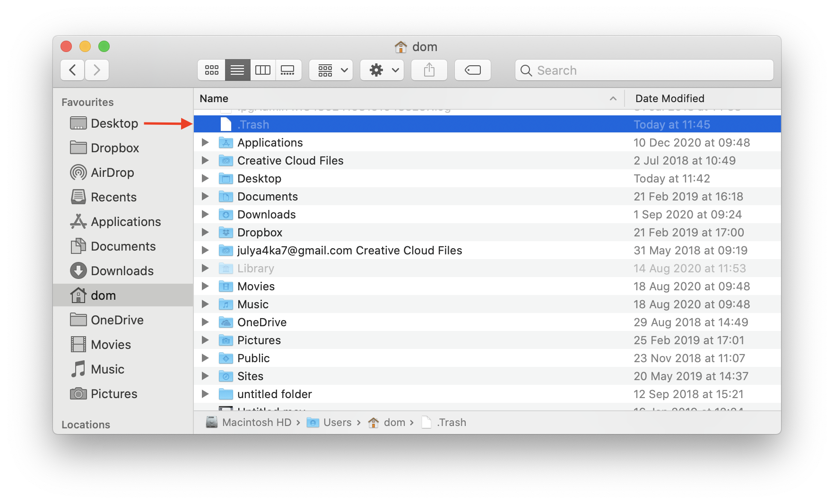Switch to gallery view
The width and height of the screenshot is (834, 504).
pyautogui.click(x=289, y=70)
